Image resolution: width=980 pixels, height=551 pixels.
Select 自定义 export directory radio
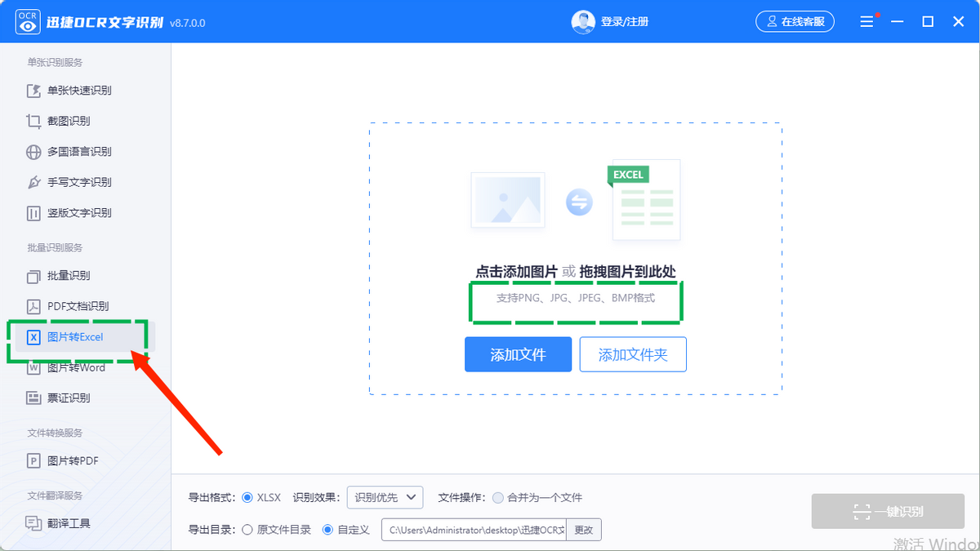point(328,530)
